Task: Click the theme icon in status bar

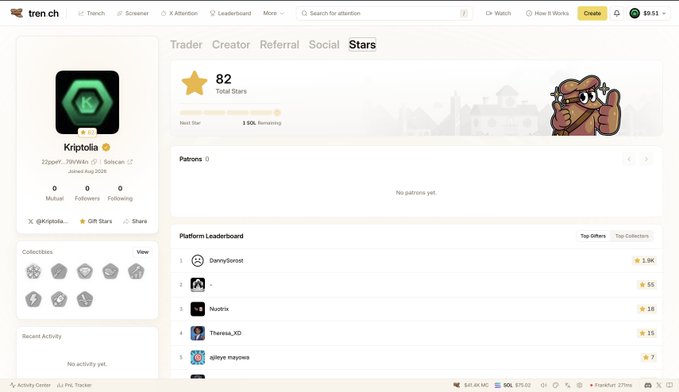Action: 556,385
